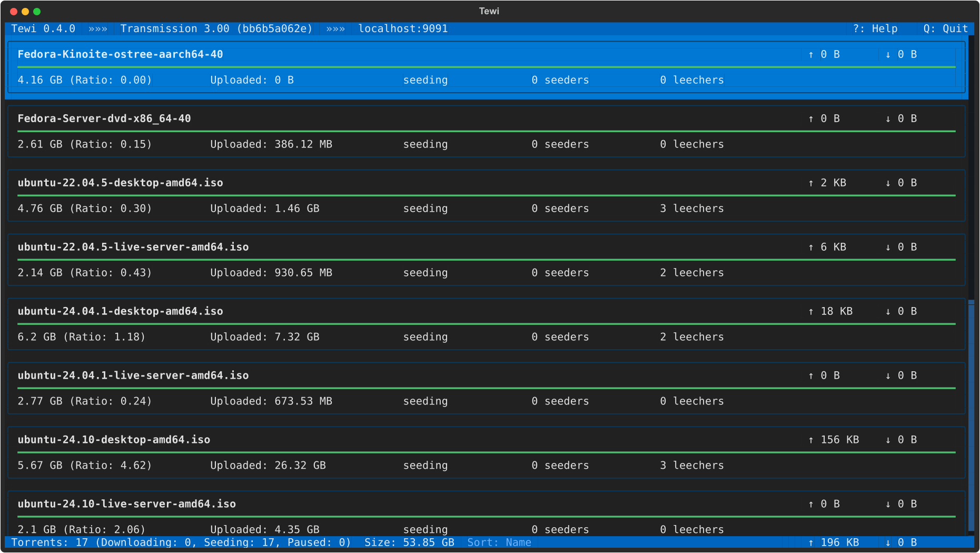Image resolution: width=980 pixels, height=553 pixels.
Task: Click 'Uploaded: 4.35 GB' value
Action: click(x=265, y=530)
